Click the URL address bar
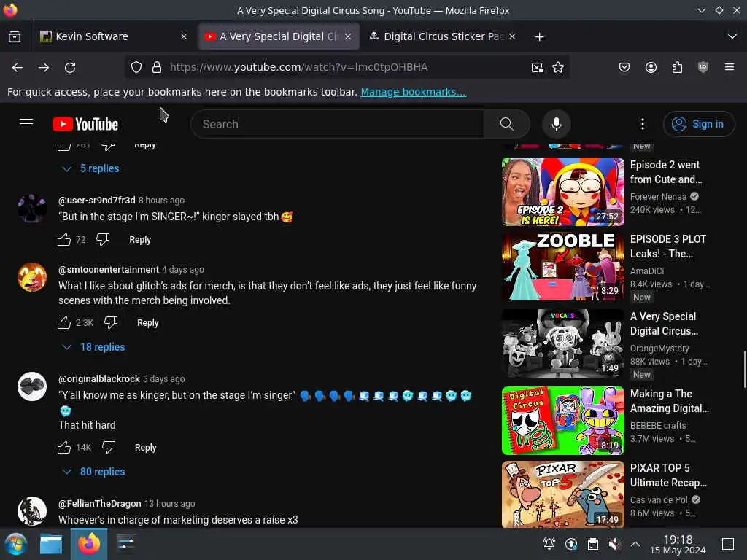747x560 pixels. point(347,67)
